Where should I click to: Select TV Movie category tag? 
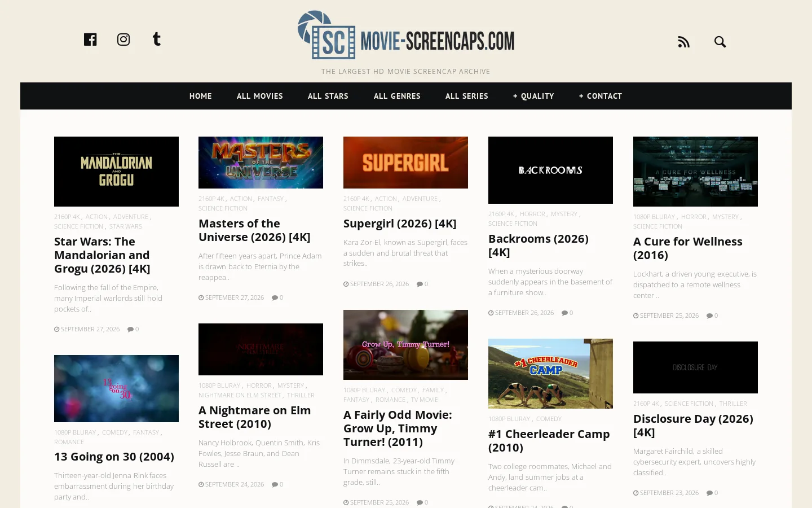[425, 400]
